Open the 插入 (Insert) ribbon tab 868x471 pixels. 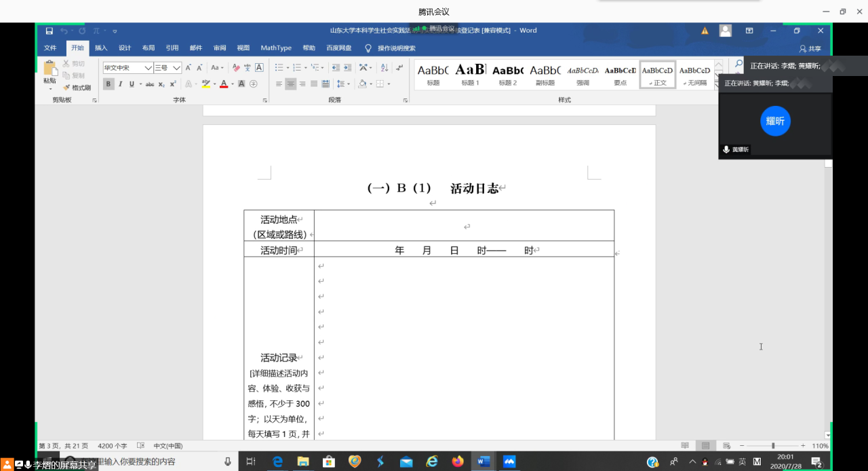[x=101, y=48]
